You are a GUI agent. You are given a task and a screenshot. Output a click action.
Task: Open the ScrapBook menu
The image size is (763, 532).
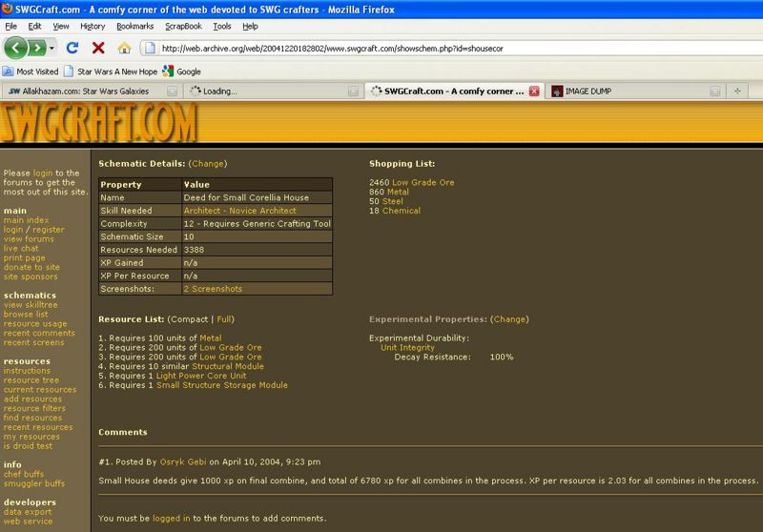pos(184,27)
